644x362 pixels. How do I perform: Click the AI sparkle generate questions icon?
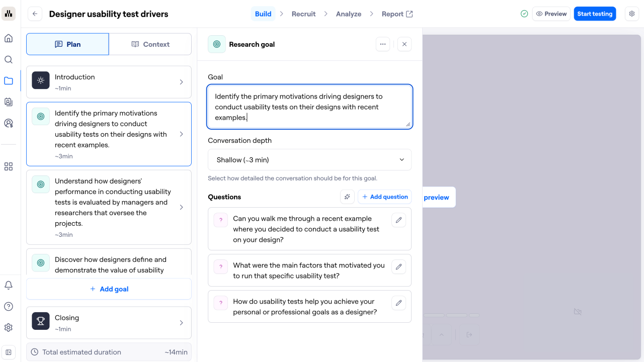pyautogui.click(x=347, y=197)
